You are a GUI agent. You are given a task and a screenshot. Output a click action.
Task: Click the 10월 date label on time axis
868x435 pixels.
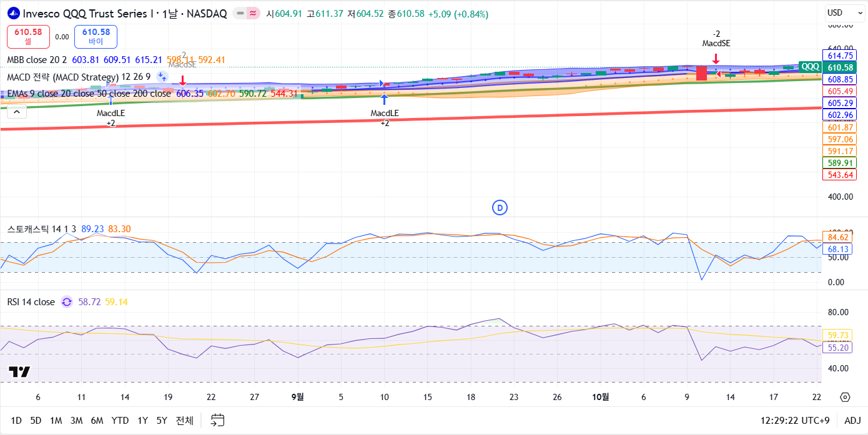pyautogui.click(x=600, y=397)
